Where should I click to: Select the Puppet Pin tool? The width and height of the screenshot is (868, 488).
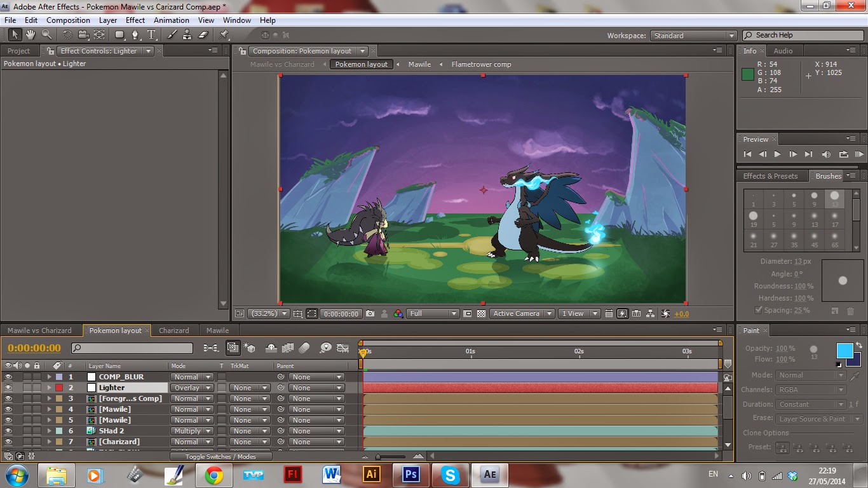click(x=224, y=35)
